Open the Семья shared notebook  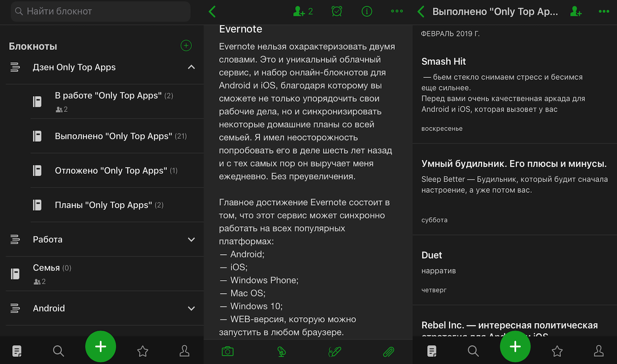coord(105,274)
